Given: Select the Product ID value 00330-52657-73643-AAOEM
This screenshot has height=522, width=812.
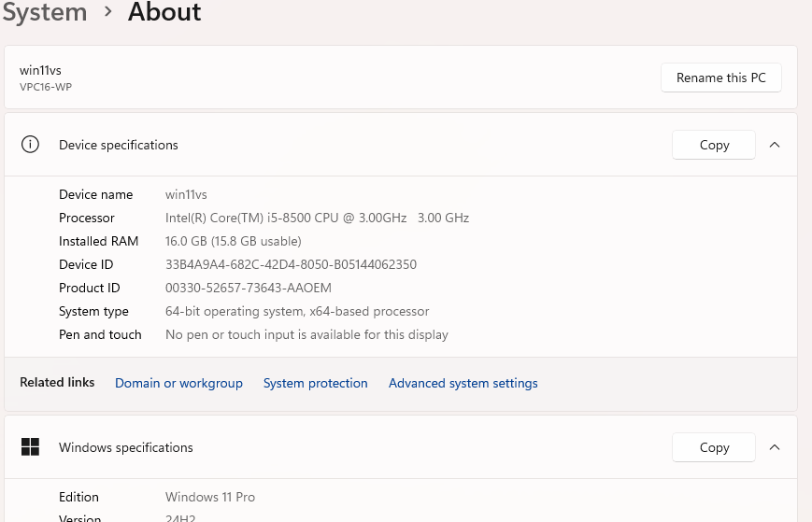Looking at the screenshot, I should [x=248, y=288].
